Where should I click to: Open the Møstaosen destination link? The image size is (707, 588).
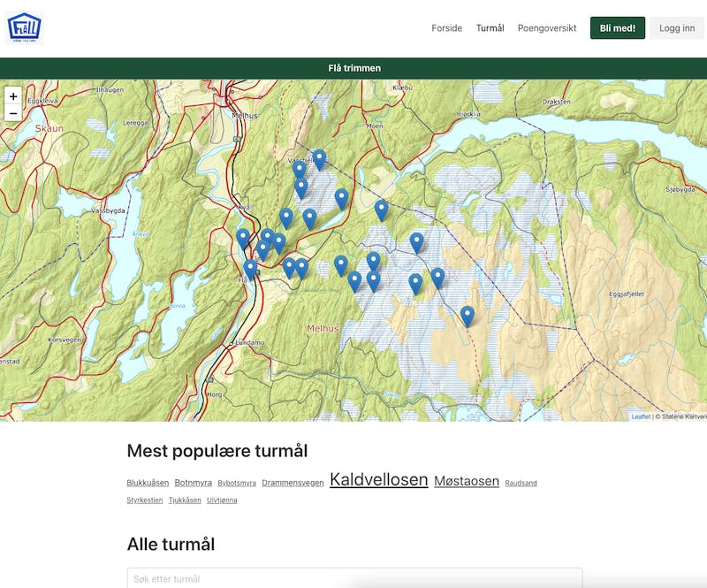click(x=467, y=482)
